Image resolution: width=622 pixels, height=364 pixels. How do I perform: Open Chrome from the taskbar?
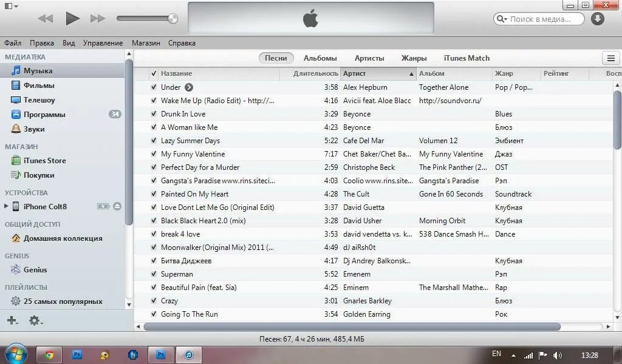point(49,354)
